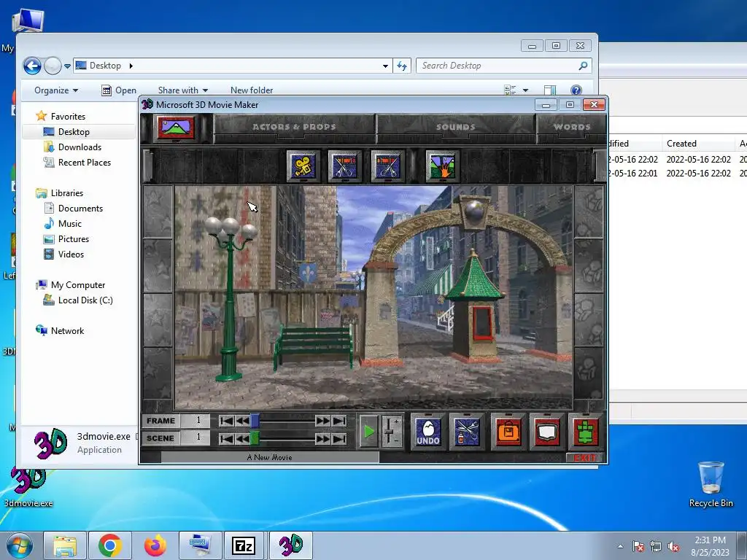Image resolution: width=747 pixels, height=560 pixels.
Task: Expand the address bar history dropdown
Action: pyautogui.click(x=385, y=66)
